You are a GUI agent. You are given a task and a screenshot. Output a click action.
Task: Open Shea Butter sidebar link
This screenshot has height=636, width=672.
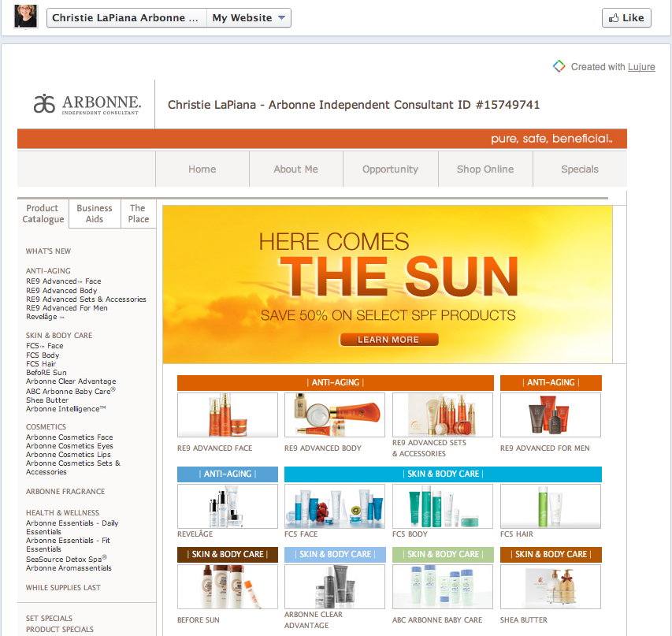(47, 400)
